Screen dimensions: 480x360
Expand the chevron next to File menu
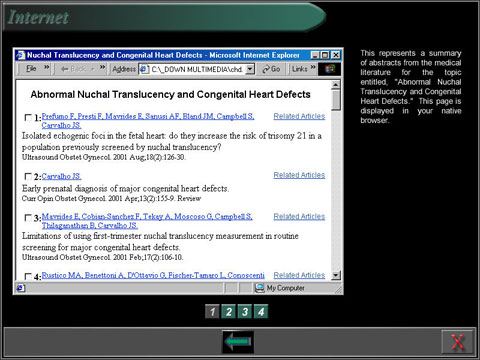tap(47, 67)
